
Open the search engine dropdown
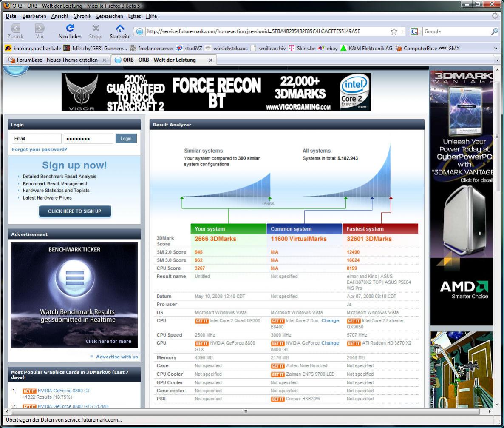point(420,31)
